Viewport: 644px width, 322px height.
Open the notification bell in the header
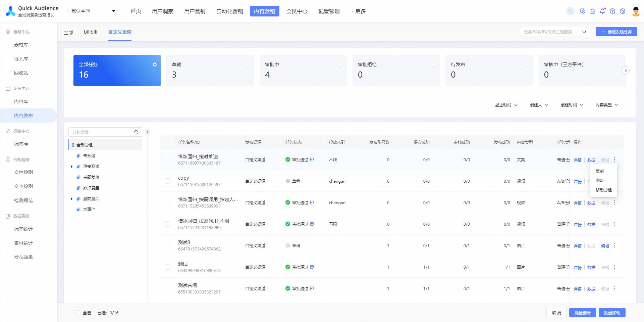[602, 11]
